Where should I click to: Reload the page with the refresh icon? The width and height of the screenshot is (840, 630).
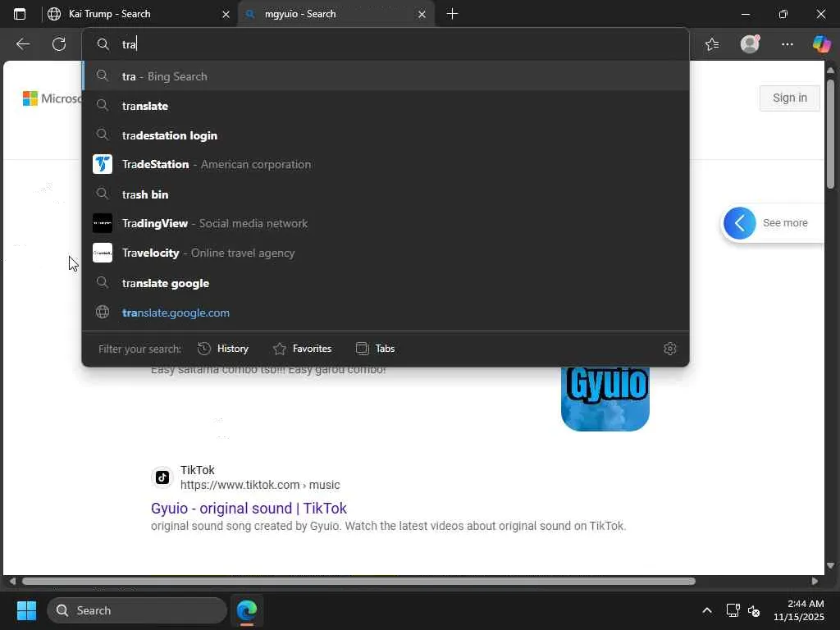coord(59,44)
